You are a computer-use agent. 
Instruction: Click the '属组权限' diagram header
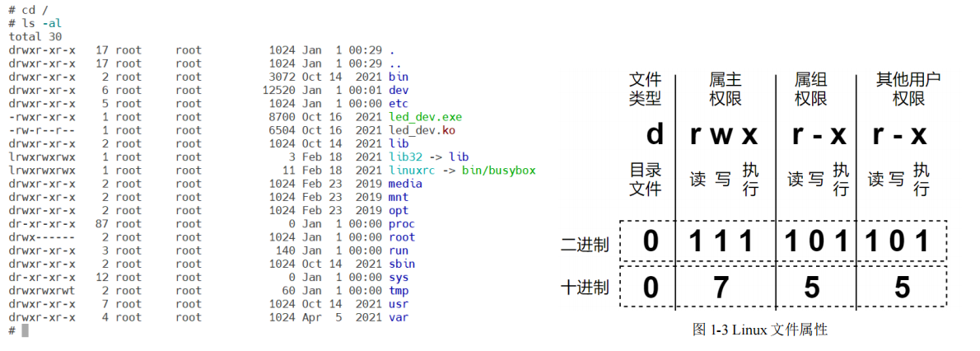pyautogui.click(x=810, y=89)
